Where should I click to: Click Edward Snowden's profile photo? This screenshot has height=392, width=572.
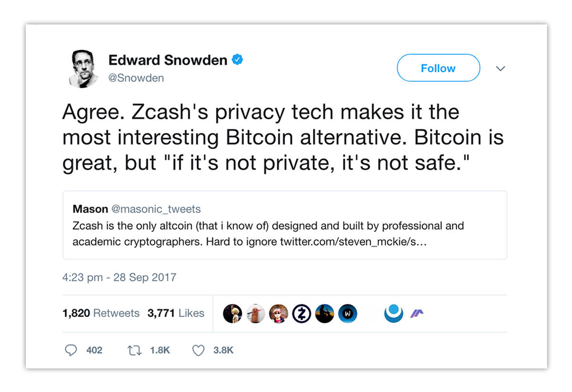click(x=83, y=69)
